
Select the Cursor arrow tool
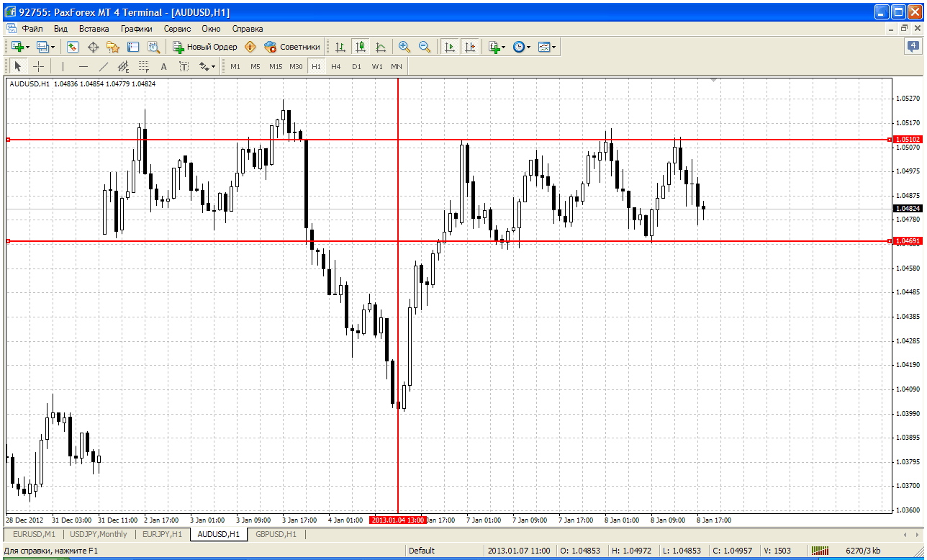(18, 66)
